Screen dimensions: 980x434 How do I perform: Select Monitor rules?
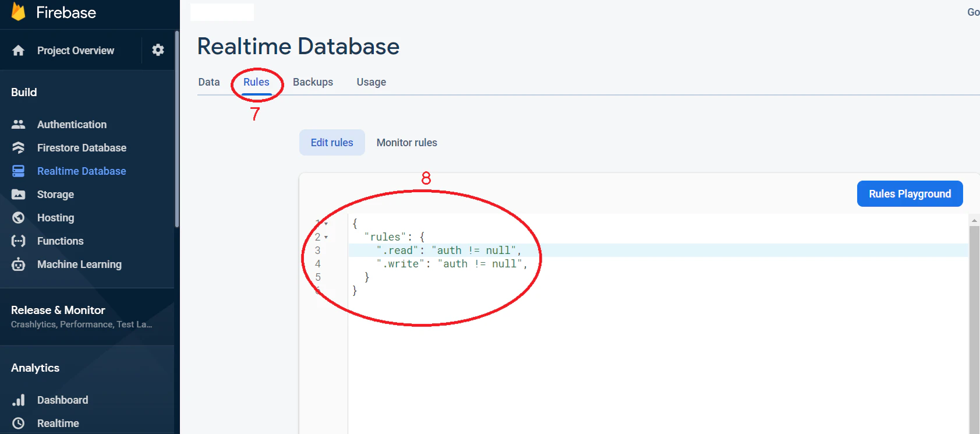click(x=406, y=143)
